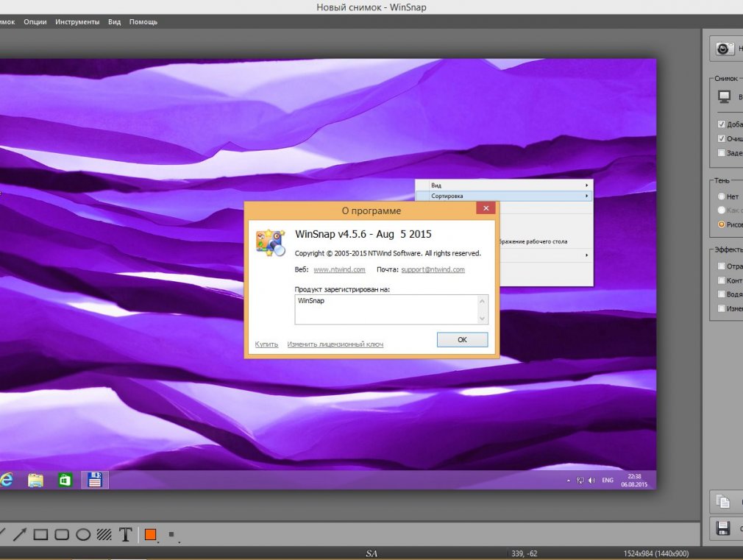Toggle the checked 'Очищ' checkbox
Image resolution: width=743 pixels, height=560 pixels.
pyautogui.click(x=721, y=138)
